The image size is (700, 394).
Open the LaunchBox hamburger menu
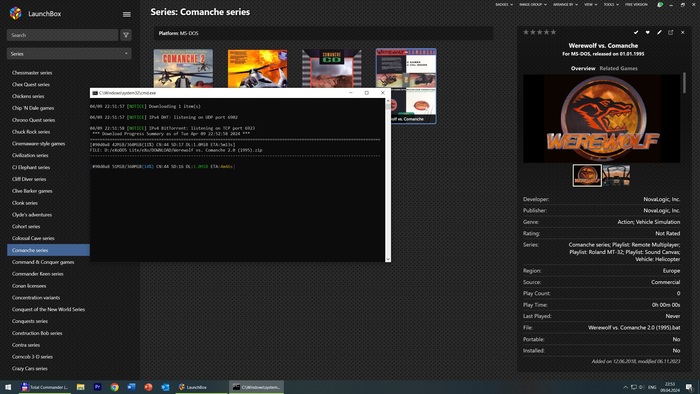pyautogui.click(x=127, y=14)
